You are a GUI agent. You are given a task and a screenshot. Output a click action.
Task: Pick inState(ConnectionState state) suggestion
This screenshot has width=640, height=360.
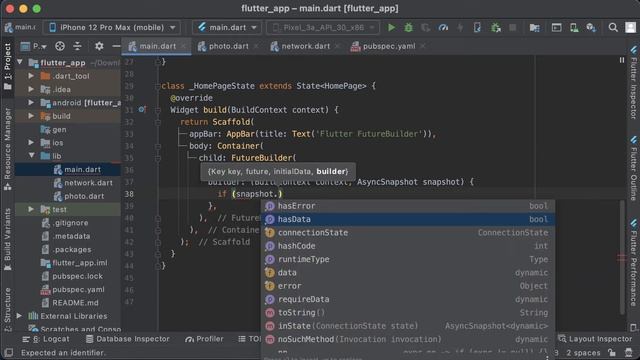(408, 326)
